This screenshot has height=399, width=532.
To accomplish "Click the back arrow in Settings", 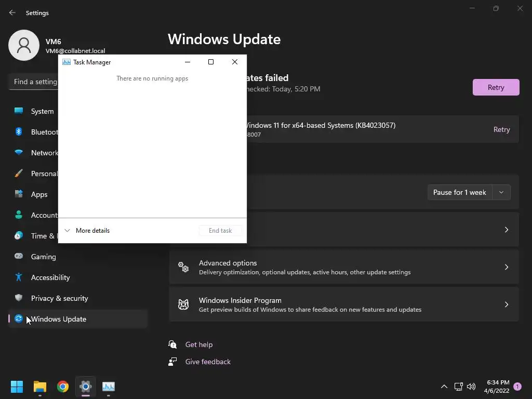I will pyautogui.click(x=12, y=12).
